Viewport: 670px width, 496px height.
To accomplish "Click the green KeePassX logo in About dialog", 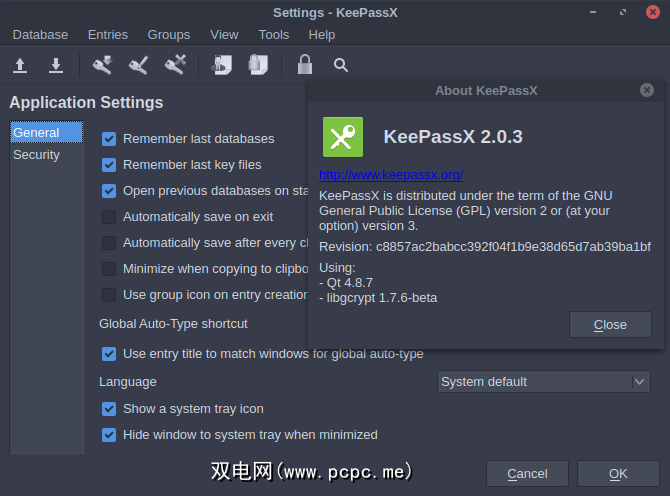I will (343, 137).
